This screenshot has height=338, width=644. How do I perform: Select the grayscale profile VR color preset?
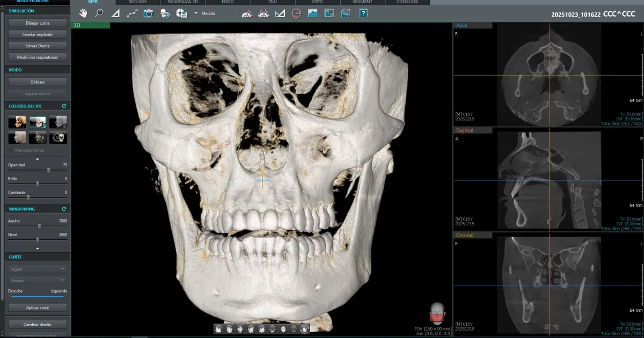(x=58, y=122)
